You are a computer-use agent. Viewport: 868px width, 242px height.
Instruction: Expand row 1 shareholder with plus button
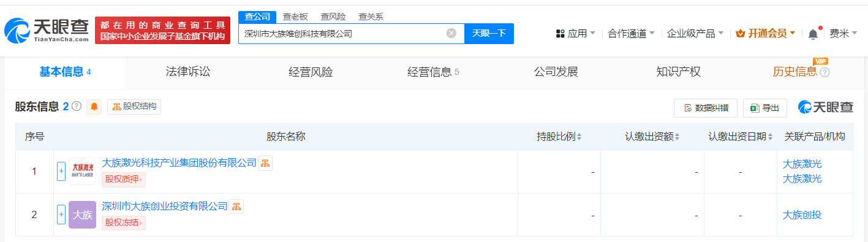click(61, 171)
